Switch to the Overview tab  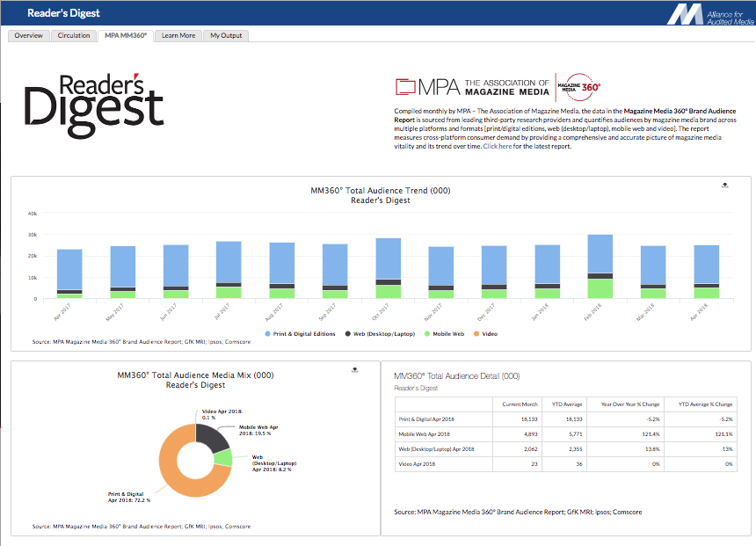click(x=28, y=36)
